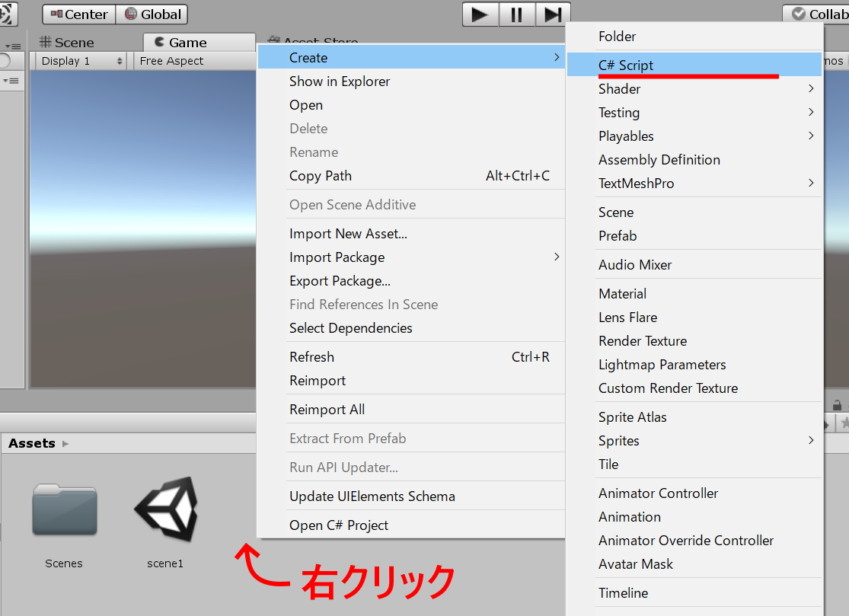Expand the Playables submenu
Viewport: 849px width, 616px height.
click(x=694, y=136)
